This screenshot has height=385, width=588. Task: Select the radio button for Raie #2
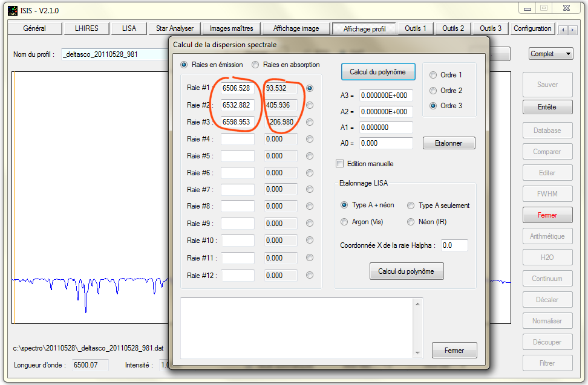tap(310, 105)
